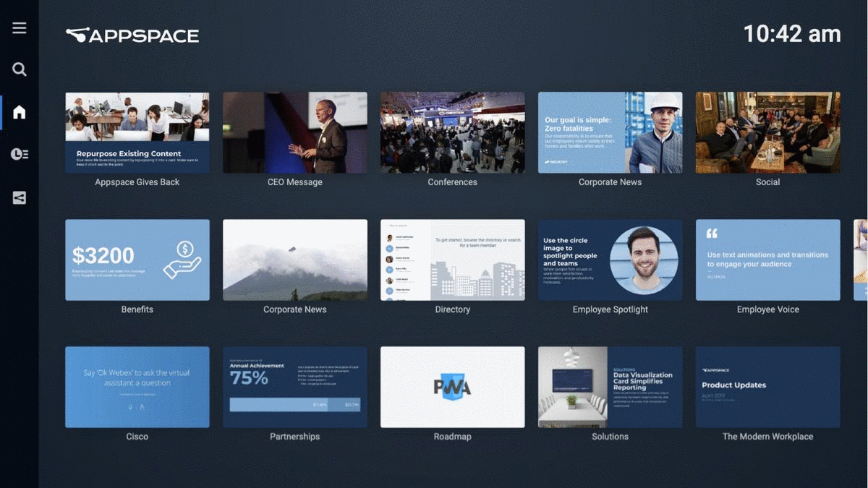868x488 pixels.
Task: Click the 'Social' caption text
Action: [x=768, y=182]
